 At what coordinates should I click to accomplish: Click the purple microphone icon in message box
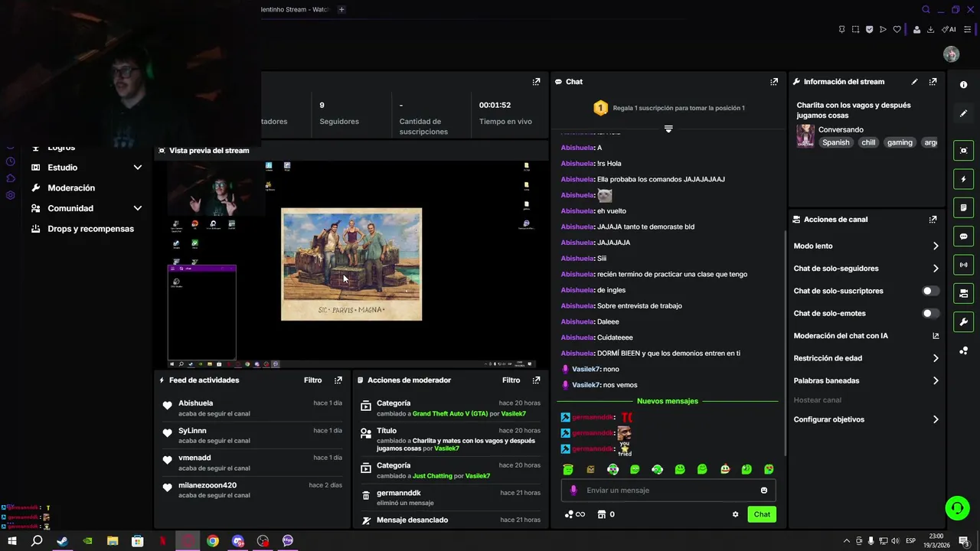[573, 491]
